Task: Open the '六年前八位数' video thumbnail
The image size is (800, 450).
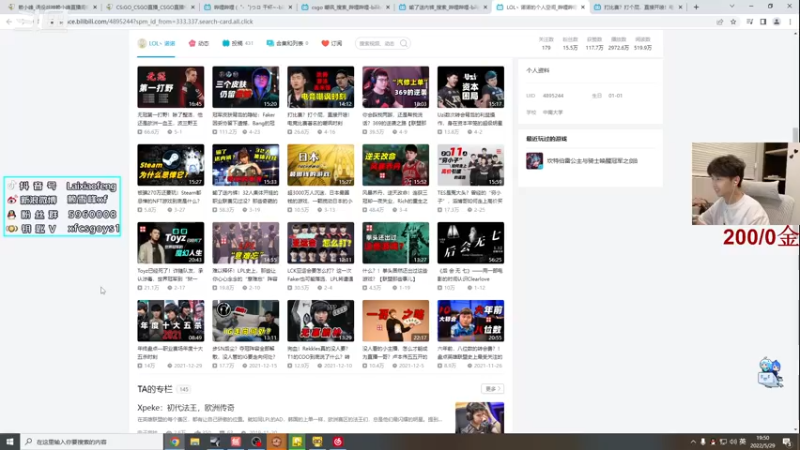Action: (x=470, y=321)
